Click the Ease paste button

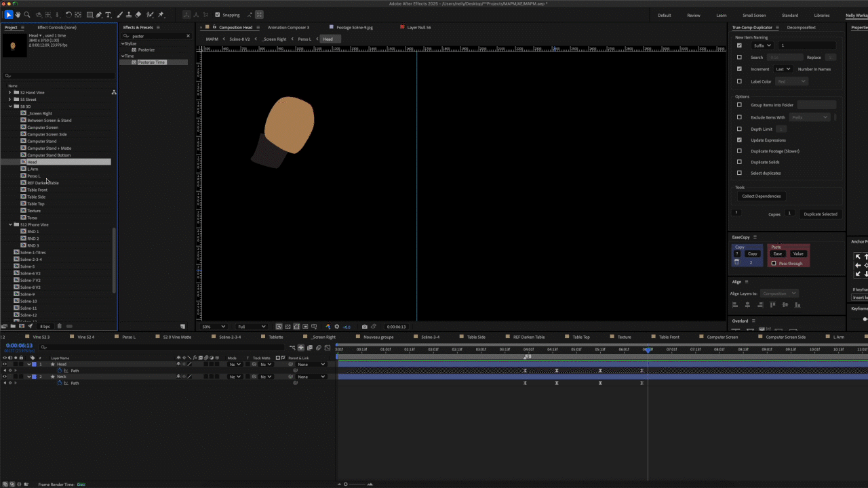coord(777,253)
